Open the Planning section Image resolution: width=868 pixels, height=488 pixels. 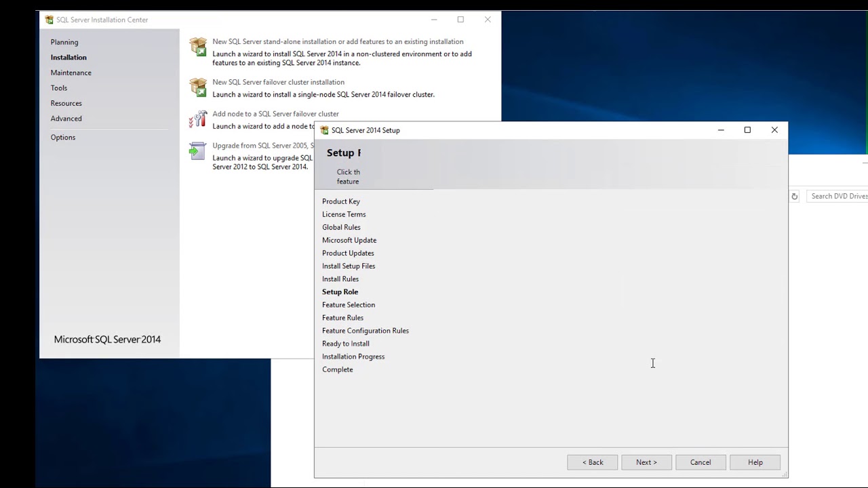[64, 42]
